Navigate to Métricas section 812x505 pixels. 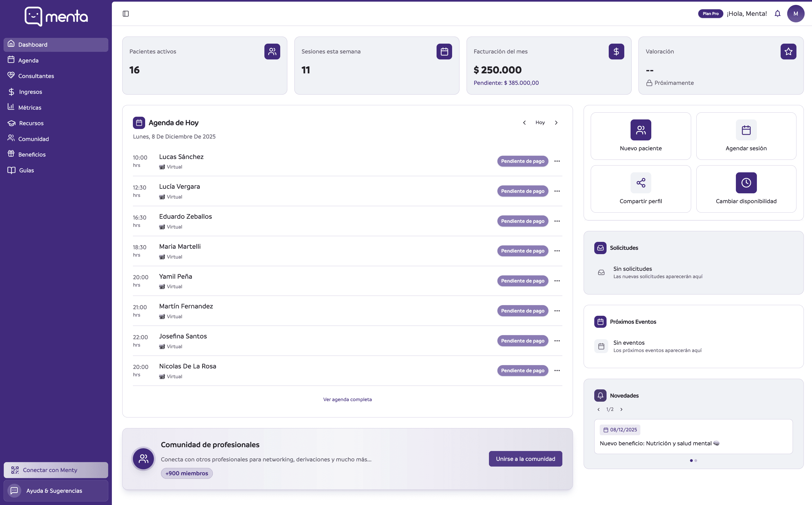coord(30,107)
